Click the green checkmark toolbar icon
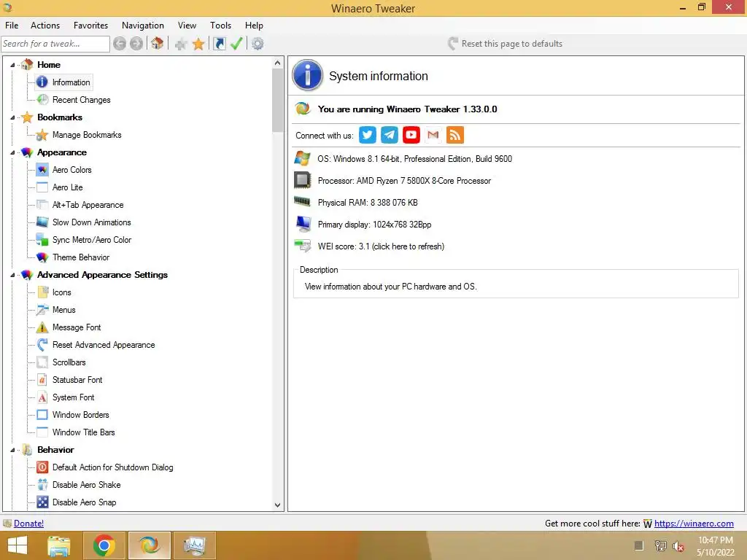Screen dimensions: 747x560 (x=236, y=44)
